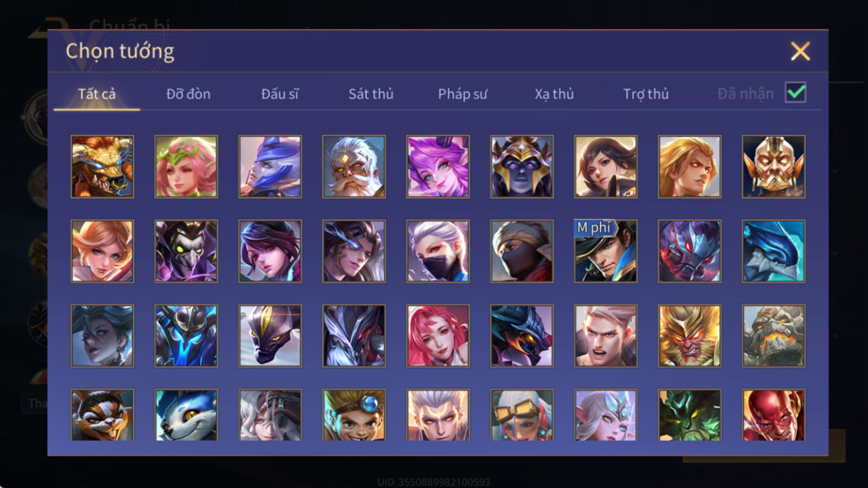The image size is (868, 488).
Task: Pick the blue shark creature hero
Action: click(x=774, y=251)
